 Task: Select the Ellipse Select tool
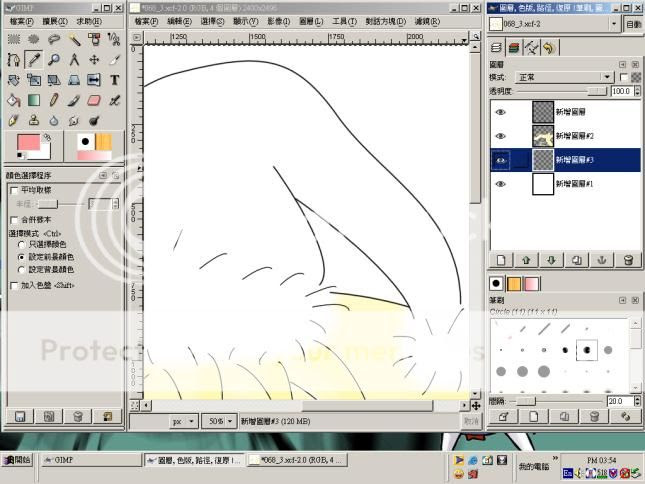(x=34, y=39)
